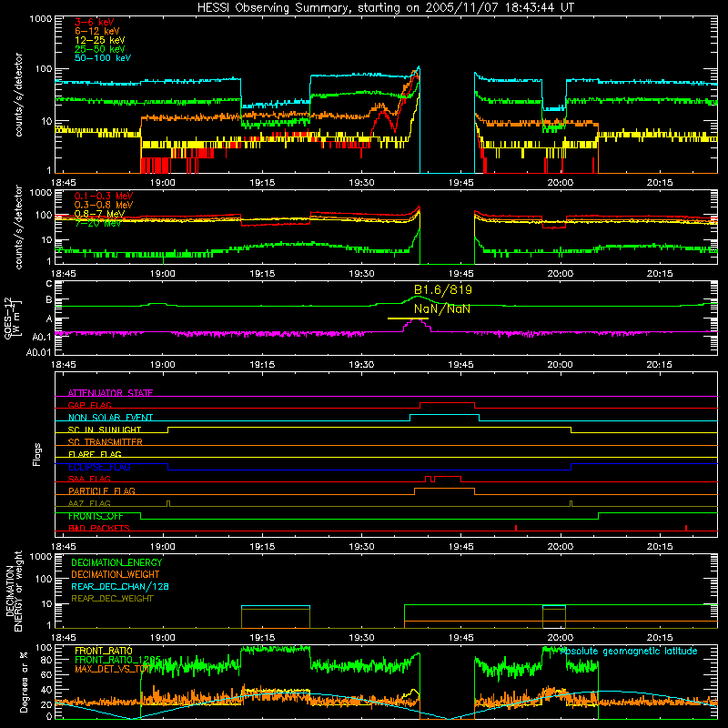
Task: Click the 20:15 tick under Flags panel
Action: point(659,547)
